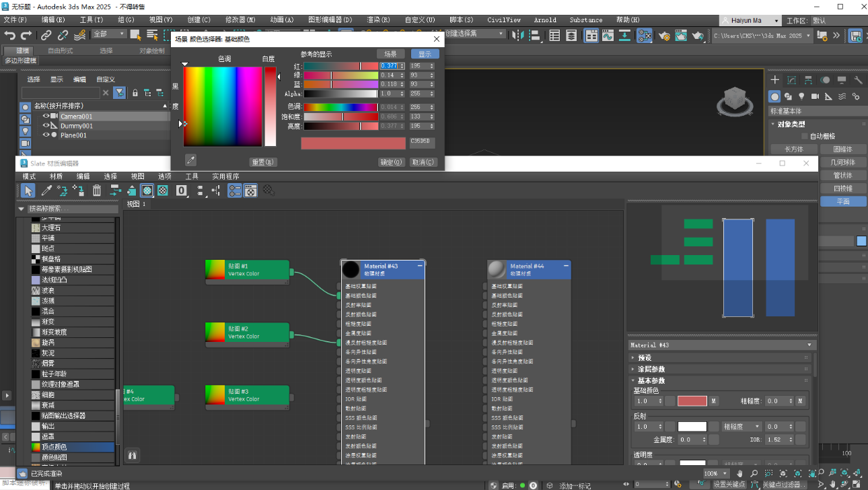Viewport: 868px width, 490px height.
Task: Click the binoculars search icon in map browser
Action: [x=133, y=456]
